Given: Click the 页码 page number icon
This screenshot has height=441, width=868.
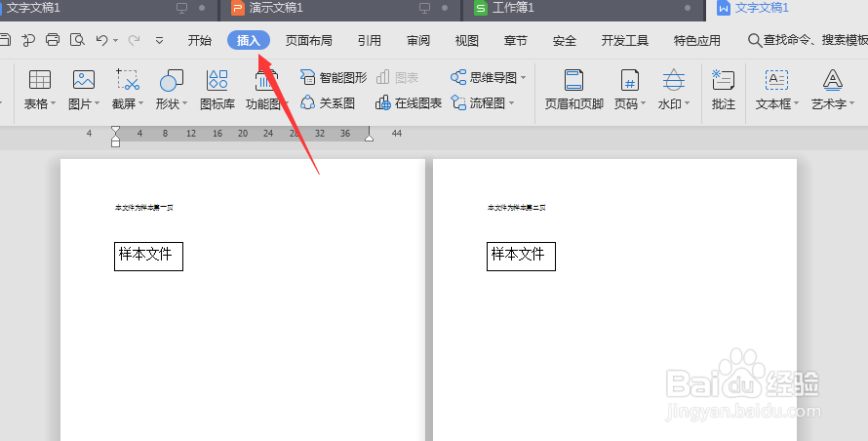Looking at the screenshot, I should click(629, 80).
